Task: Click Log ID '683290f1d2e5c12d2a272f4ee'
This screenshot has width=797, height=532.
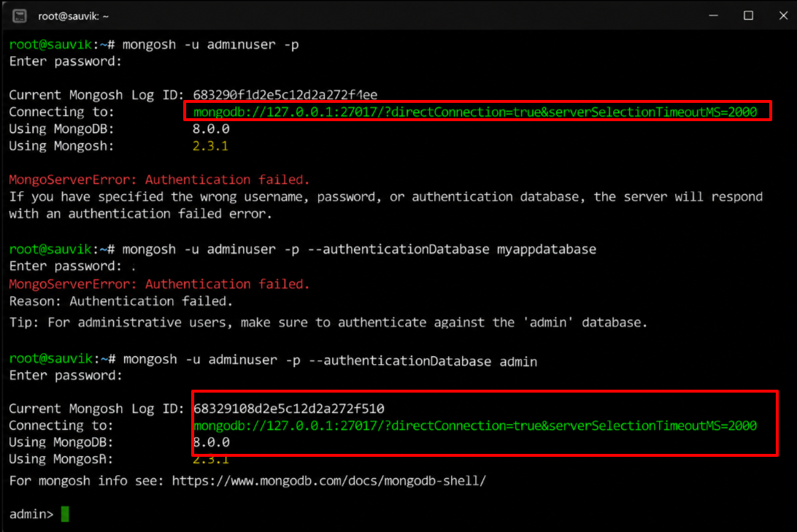Action: (x=285, y=95)
